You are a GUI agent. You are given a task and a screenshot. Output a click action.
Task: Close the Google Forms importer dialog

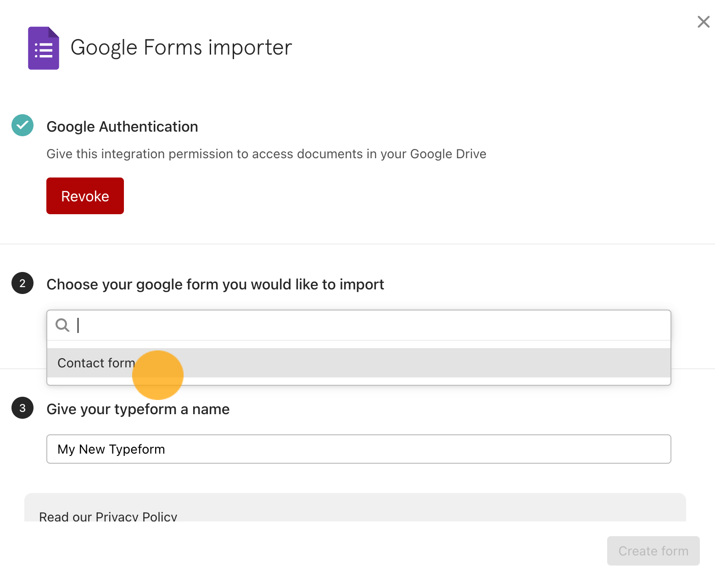pyautogui.click(x=703, y=22)
